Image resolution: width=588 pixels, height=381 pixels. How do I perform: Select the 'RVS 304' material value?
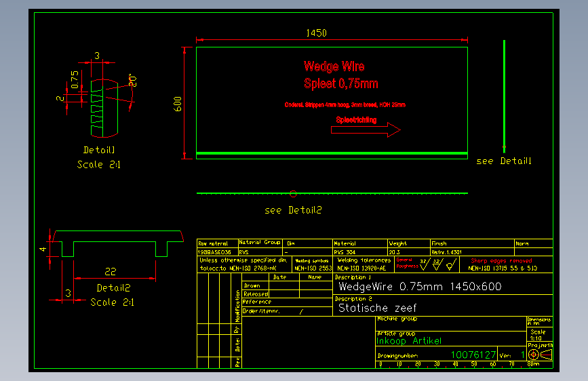point(345,252)
